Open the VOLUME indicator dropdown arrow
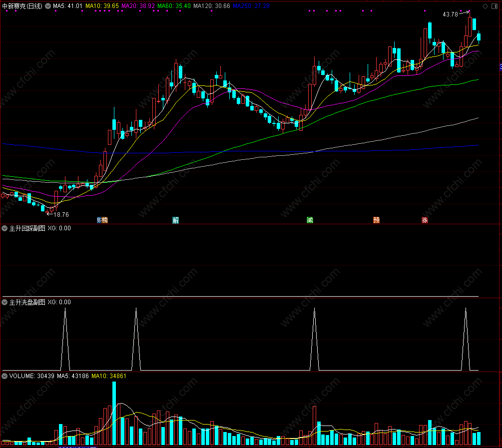The height and width of the screenshot is (448, 502). (x=4, y=376)
